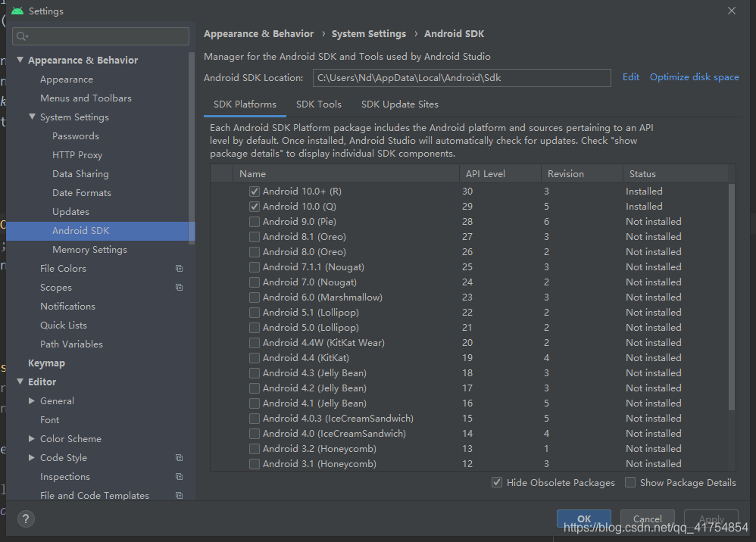The image size is (756, 542).
Task: Open Appearance settings page
Action: (67, 79)
